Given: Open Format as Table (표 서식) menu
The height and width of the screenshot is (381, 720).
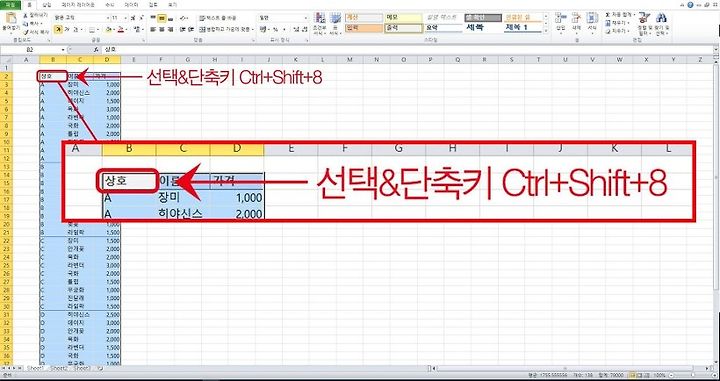Looking at the screenshot, I should pos(335,24).
